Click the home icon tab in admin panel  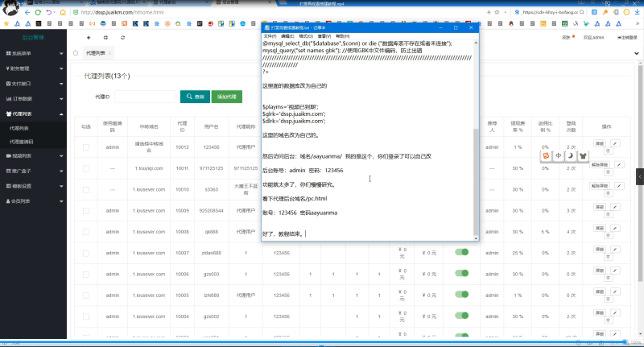pos(76,53)
